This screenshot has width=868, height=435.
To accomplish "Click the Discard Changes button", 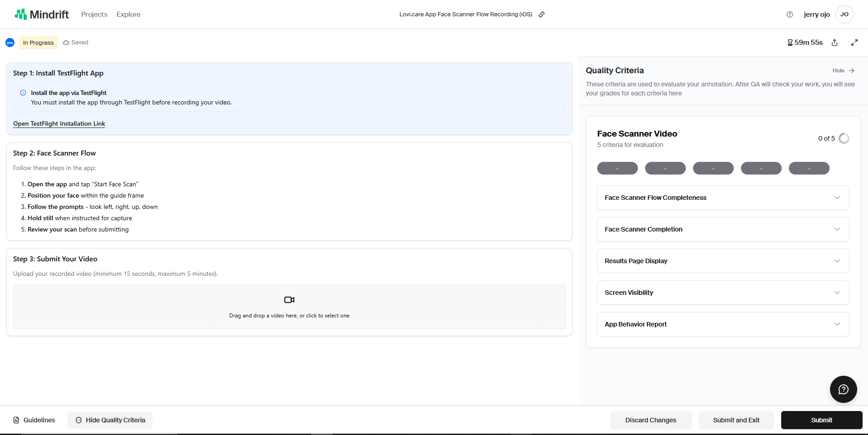I will [651, 420].
